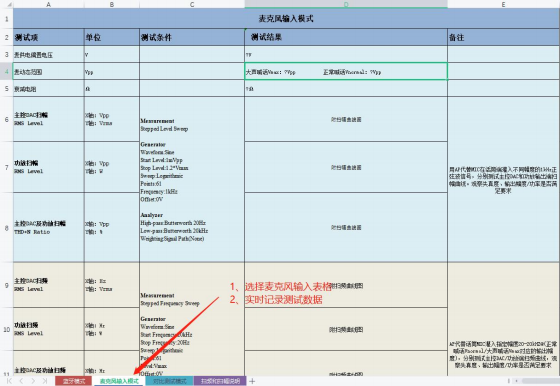Click the 测试项 header cell

click(49, 37)
